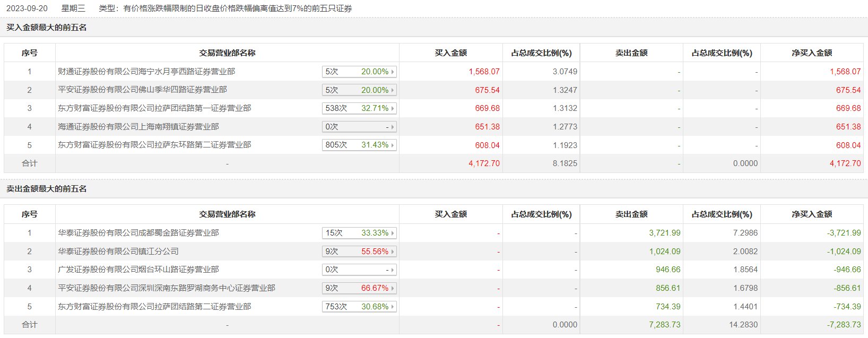Click the sell amount 1,024.09
Viewport: 868px width, 338px height.
click(665, 252)
